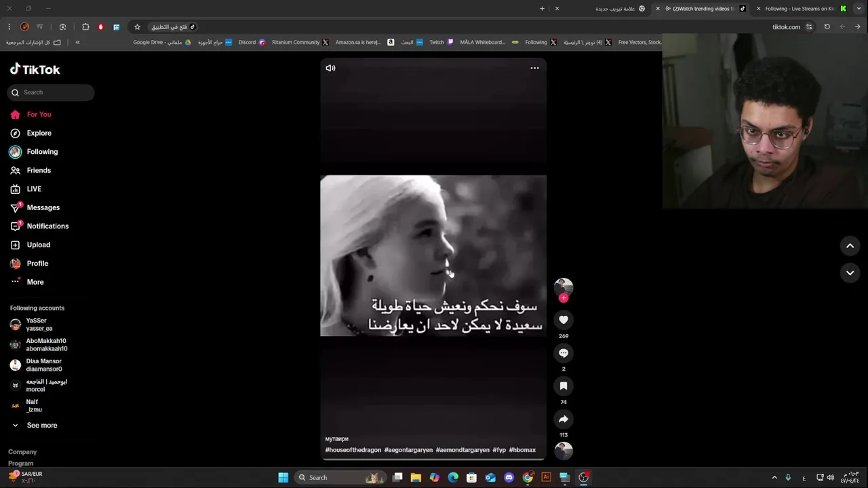
Task: Mute the video with the speaker icon
Action: (x=330, y=68)
